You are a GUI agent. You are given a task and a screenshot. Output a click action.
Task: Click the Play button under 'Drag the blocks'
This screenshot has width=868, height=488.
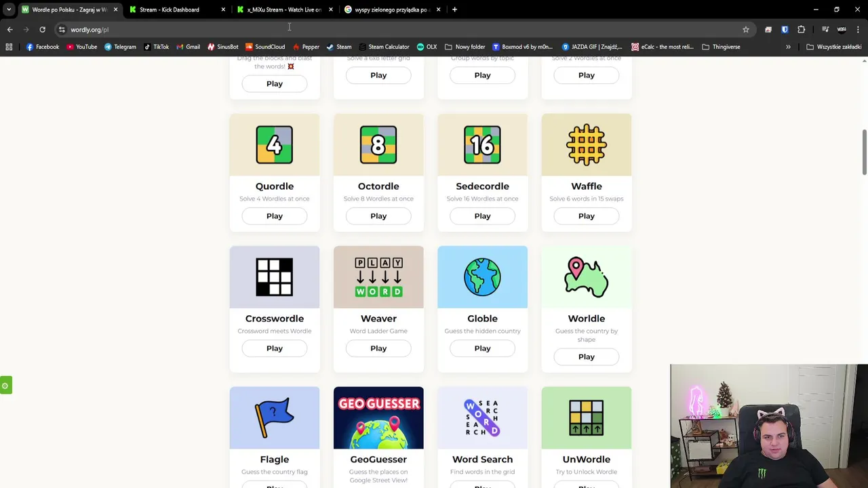tap(275, 83)
